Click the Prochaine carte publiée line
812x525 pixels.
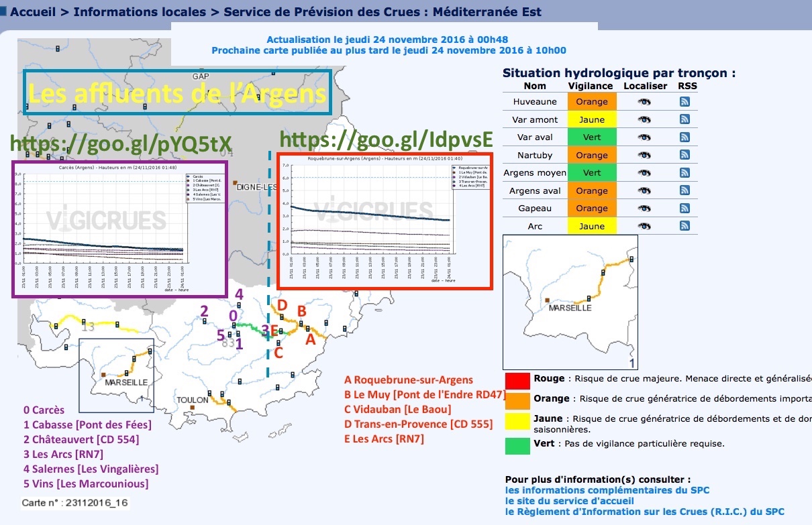pos(389,50)
